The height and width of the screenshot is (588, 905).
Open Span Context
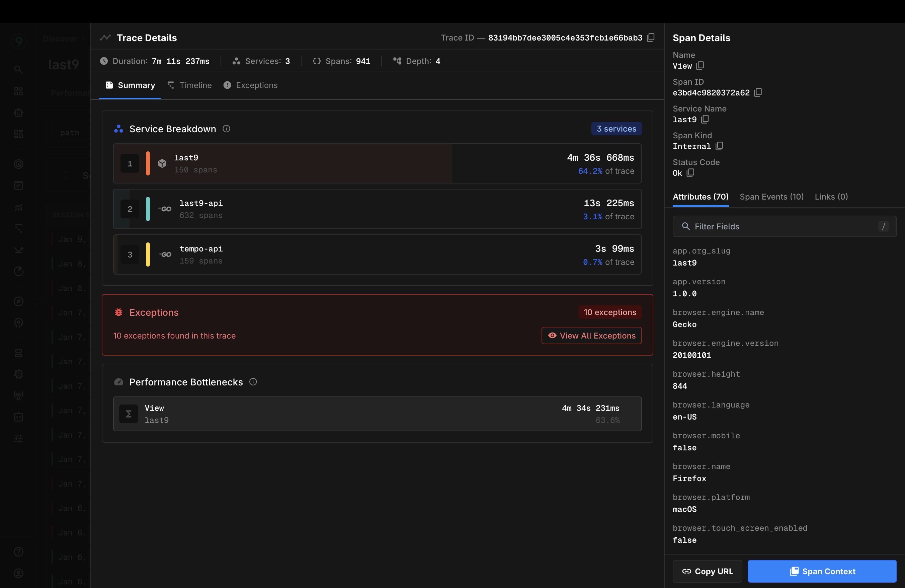(822, 571)
